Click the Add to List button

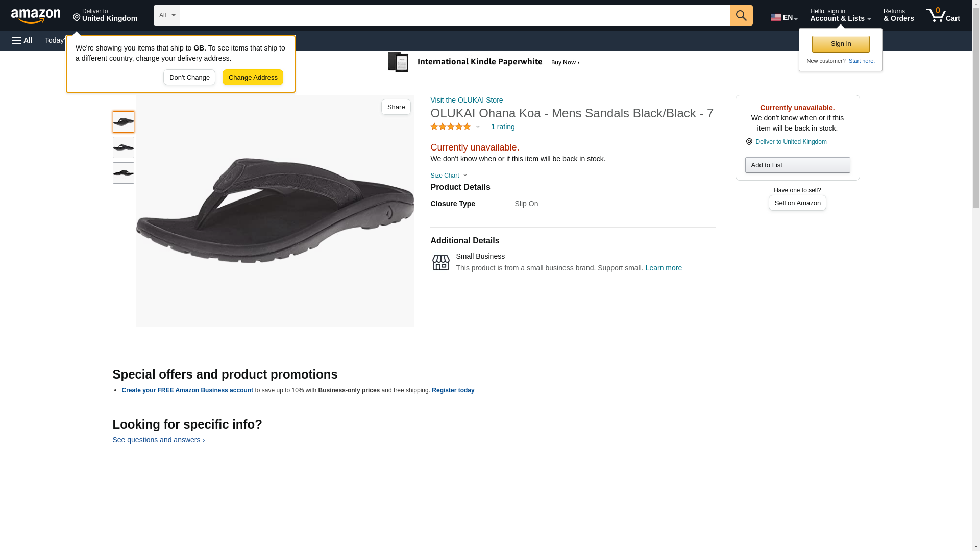click(797, 165)
